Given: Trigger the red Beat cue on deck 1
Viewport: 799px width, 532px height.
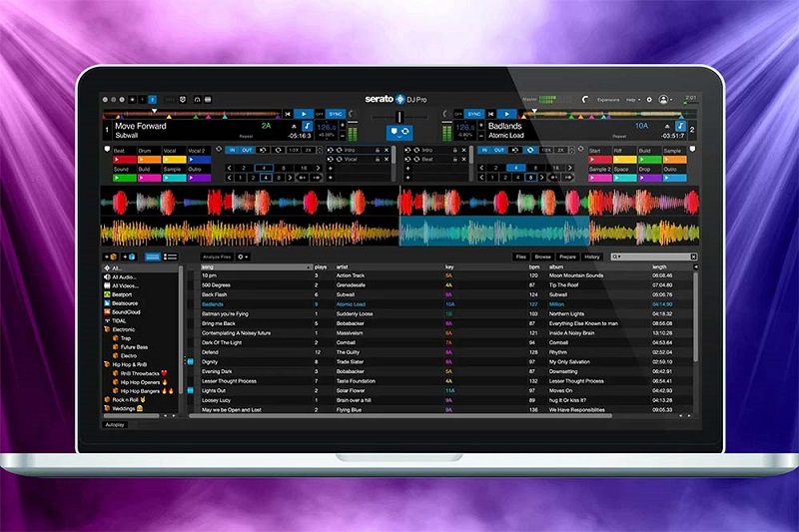Looking at the screenshot, I should pyautogui.click(x=124, y=160).
